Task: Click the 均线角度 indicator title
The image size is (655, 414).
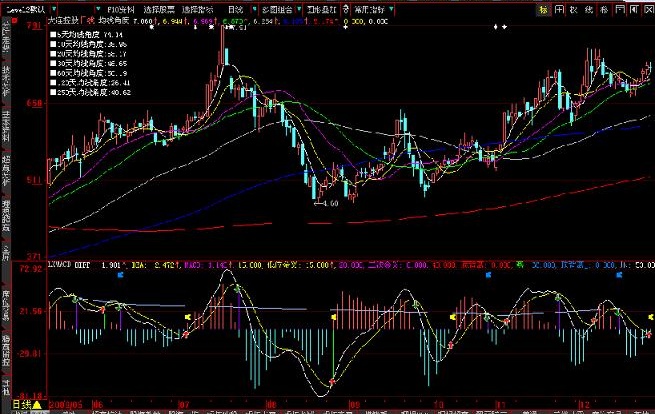Action: click(x=114, y=20)
